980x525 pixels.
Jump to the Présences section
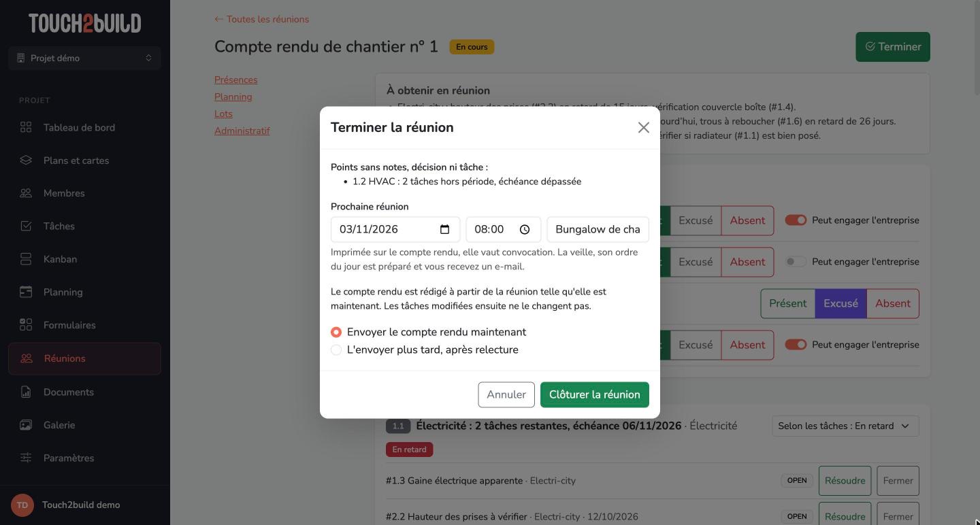click(236, 80)
